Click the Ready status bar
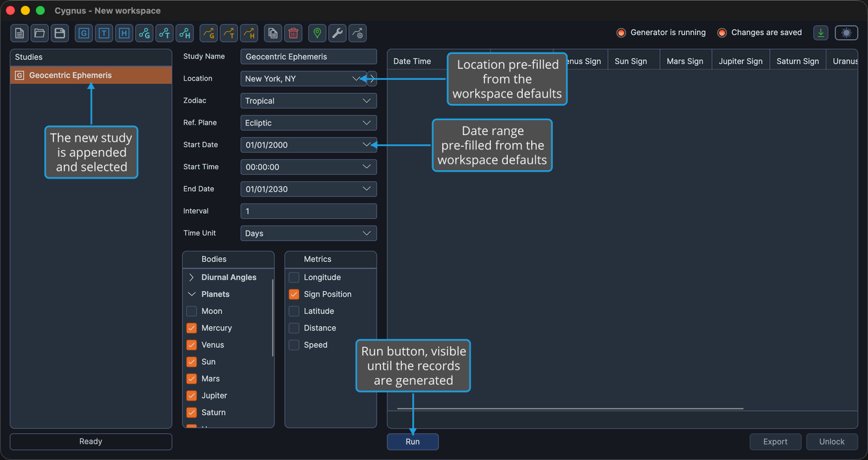868x460 pixels. [x=91, y=442]
